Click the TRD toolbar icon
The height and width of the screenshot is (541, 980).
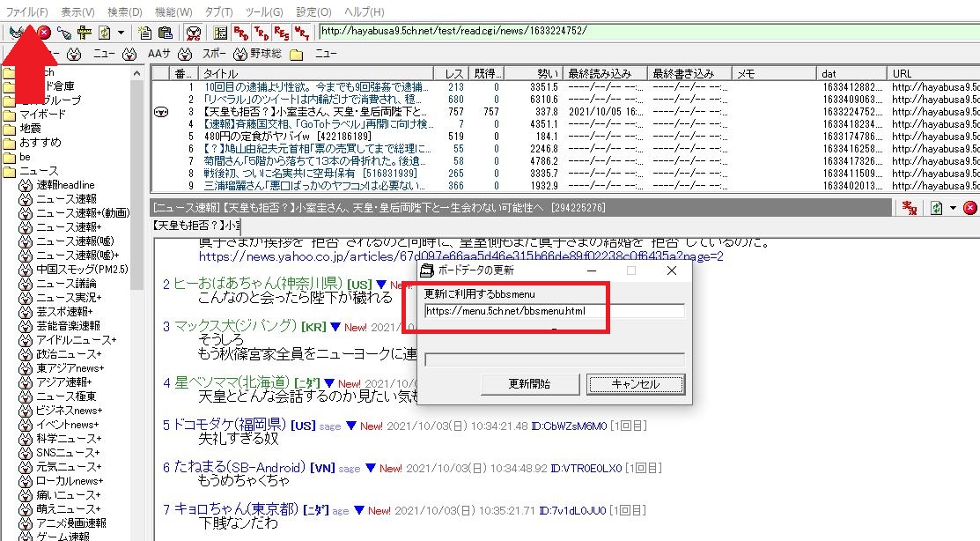pyautogui.click(x=262, y=32)
